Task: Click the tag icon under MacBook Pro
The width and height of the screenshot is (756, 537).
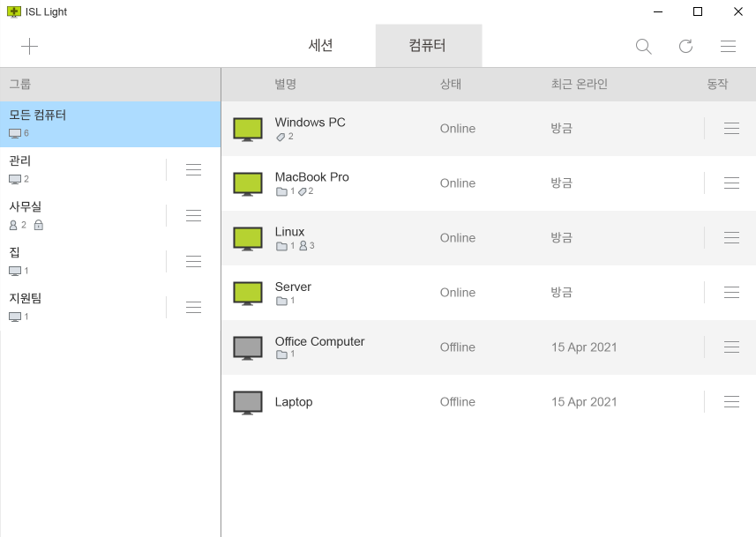Action: click(303, 191)
